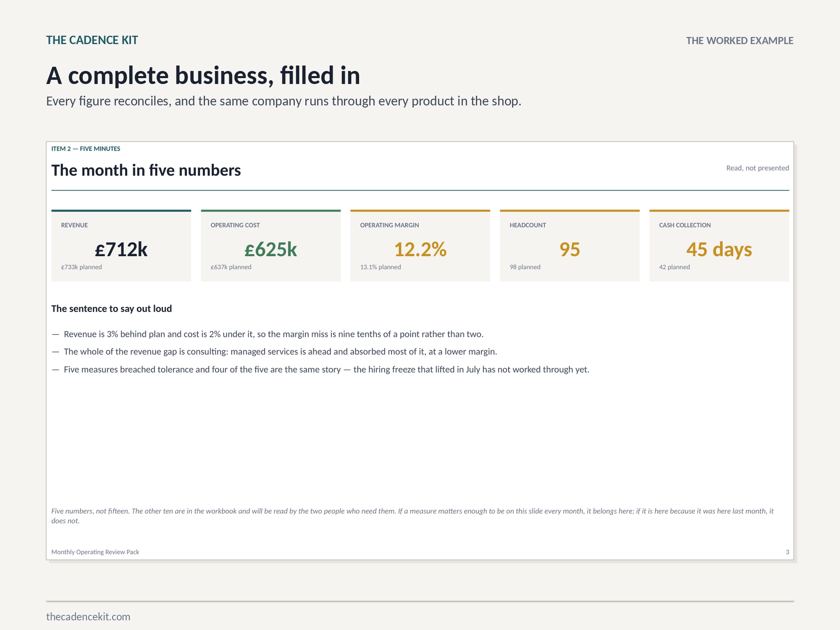Click the Read, not presented note
The image size is (840, 630).
758,168
